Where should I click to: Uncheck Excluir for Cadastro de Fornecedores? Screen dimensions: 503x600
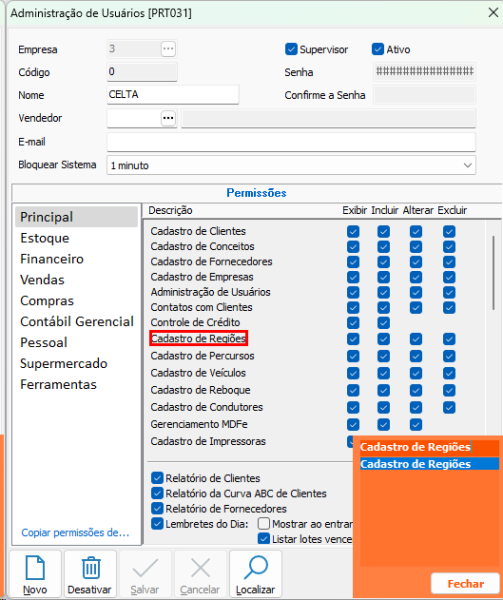click(x=449, y=262)
